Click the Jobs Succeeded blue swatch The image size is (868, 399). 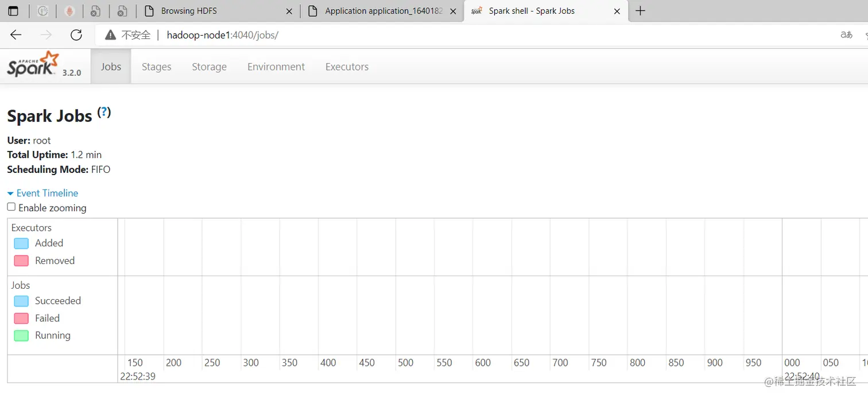click(x=21, y=301)
